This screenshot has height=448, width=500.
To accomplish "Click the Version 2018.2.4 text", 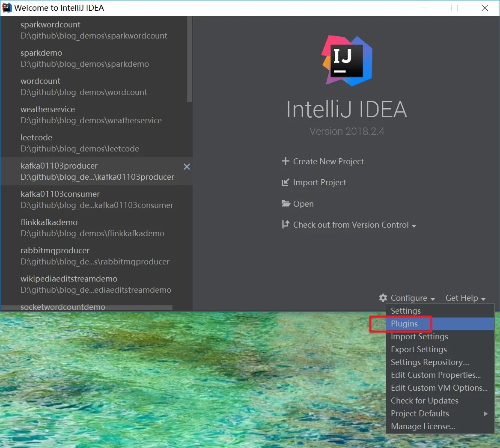I will point(347,131).
